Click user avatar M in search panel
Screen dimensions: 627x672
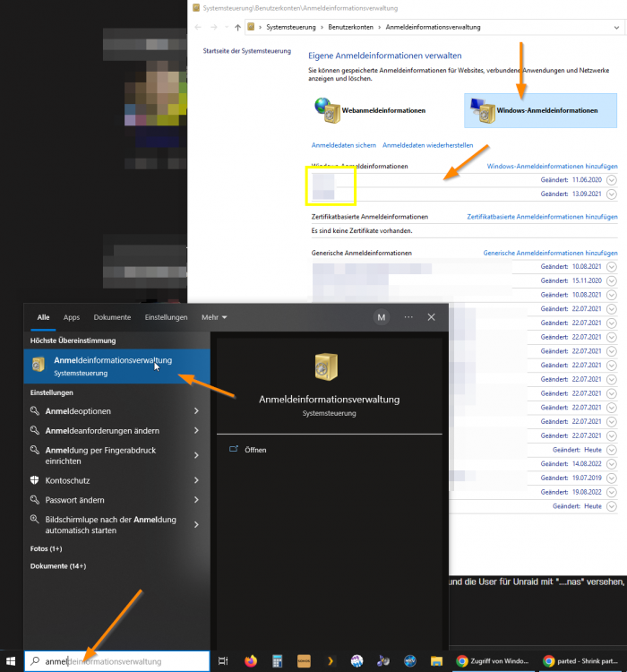(381, 317)
